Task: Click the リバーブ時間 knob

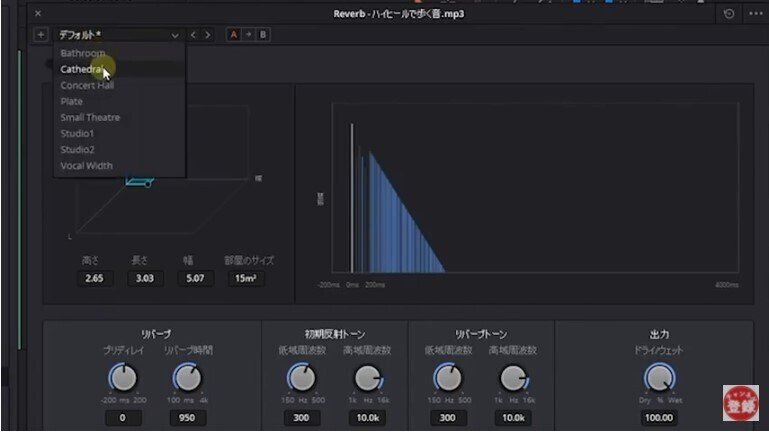Action: point(187,378)
